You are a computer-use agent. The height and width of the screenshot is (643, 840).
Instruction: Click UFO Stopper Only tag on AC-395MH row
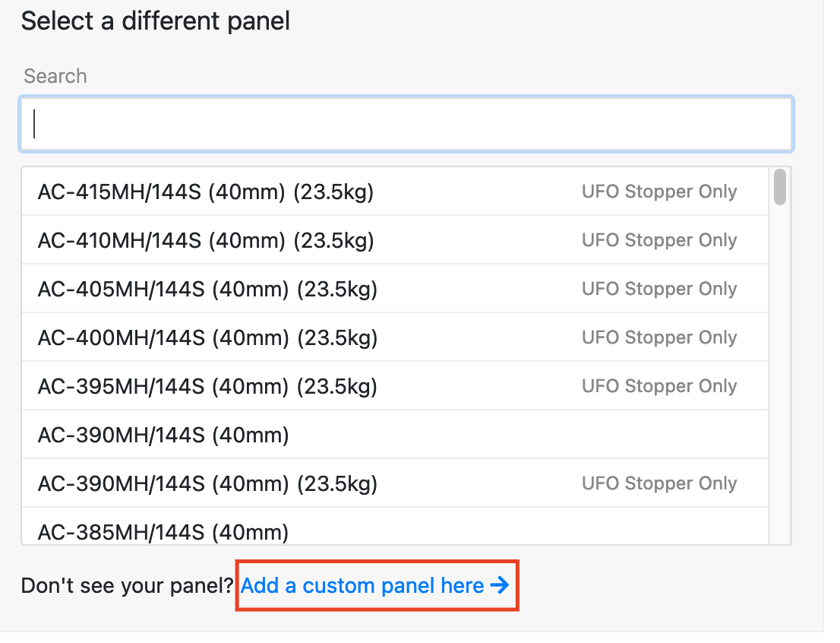(x=659, y=386)
